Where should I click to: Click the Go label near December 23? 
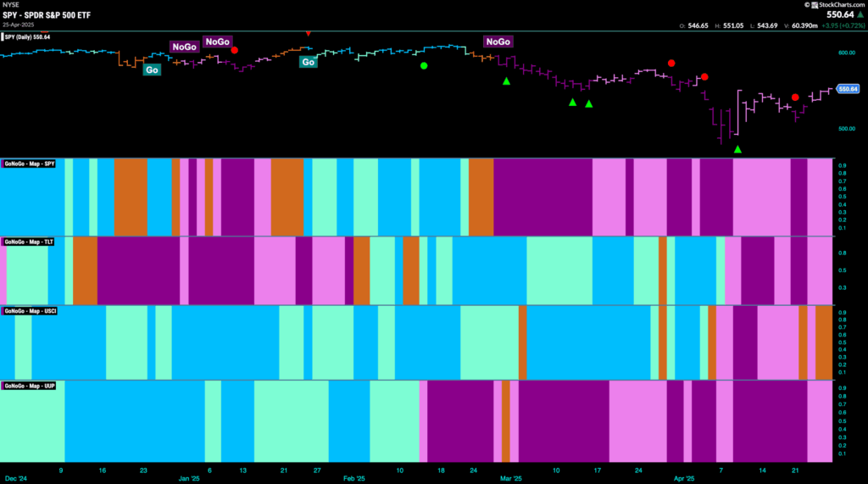[152, 70]
